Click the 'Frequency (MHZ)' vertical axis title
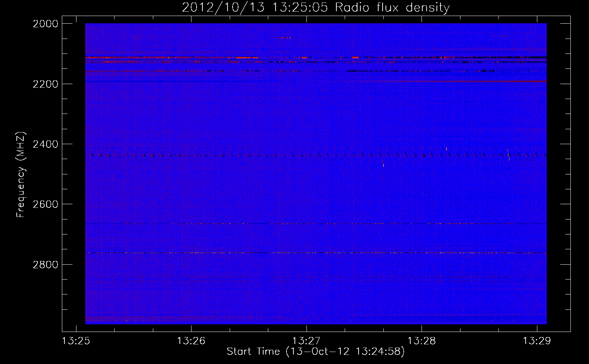 tap(21, 175)
